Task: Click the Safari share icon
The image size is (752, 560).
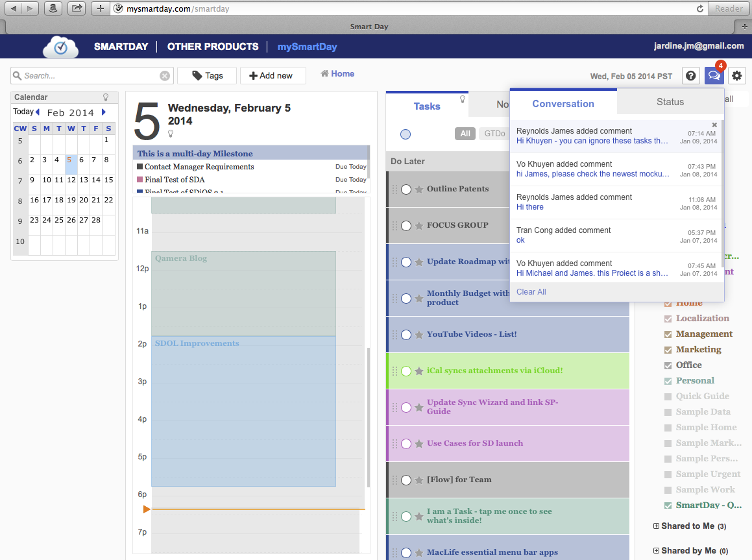Action: click(77, 8)
